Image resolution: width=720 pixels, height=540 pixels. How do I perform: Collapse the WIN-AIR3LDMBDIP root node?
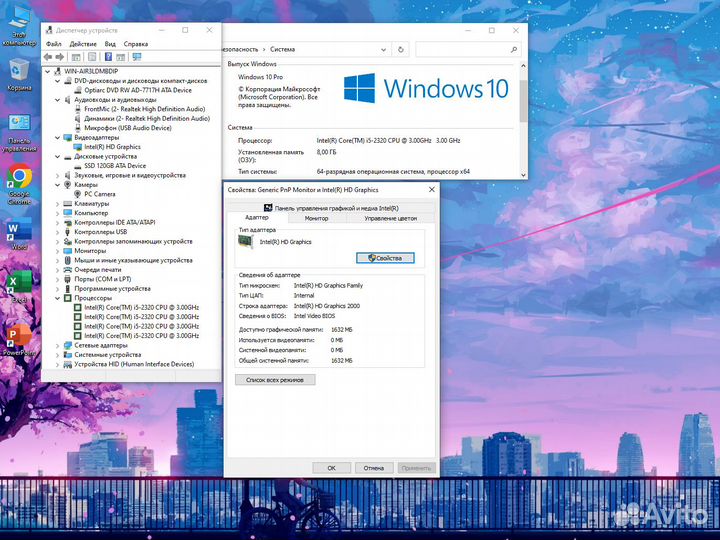click(48, 71)
